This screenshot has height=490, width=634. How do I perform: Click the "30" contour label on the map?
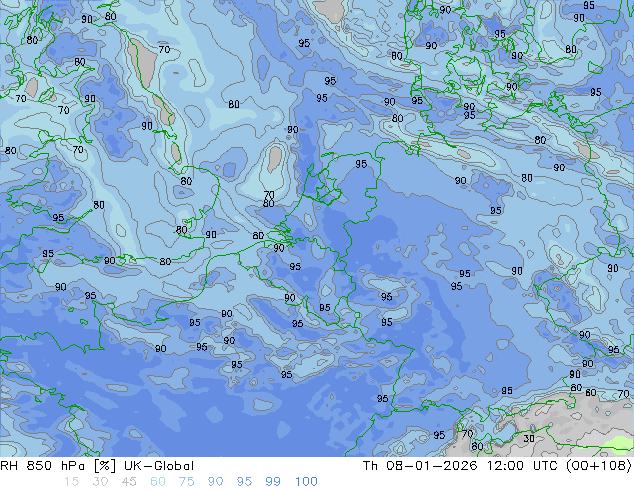coord(529,439)
